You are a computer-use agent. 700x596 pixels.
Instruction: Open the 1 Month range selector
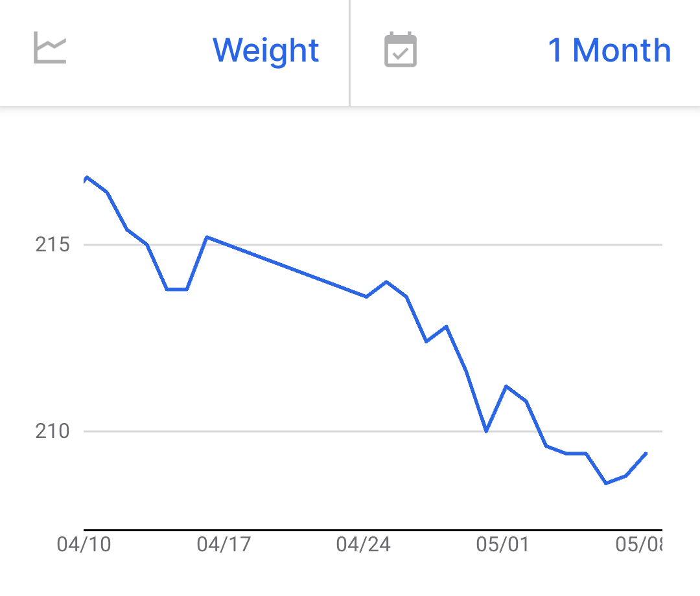pos(609,50)
